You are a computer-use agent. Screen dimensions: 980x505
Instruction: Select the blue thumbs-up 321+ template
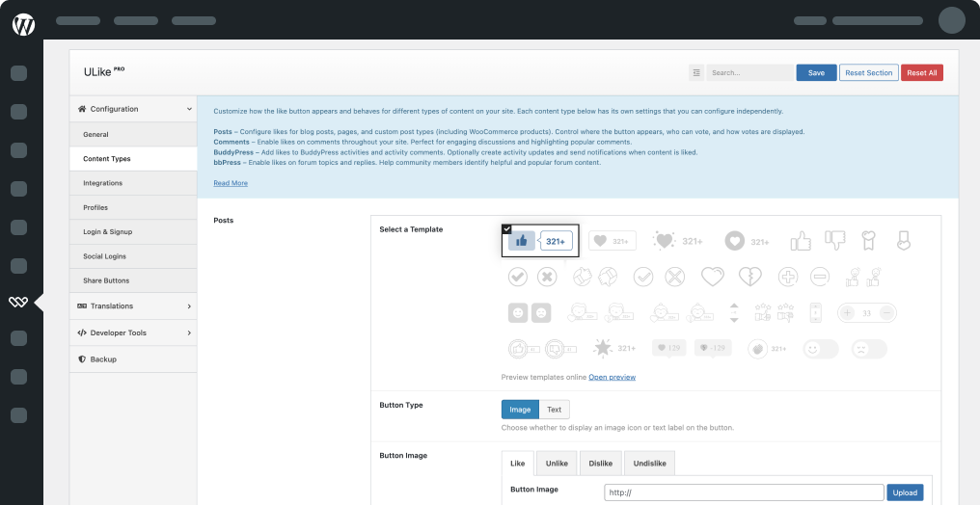(x=540, y=241)
